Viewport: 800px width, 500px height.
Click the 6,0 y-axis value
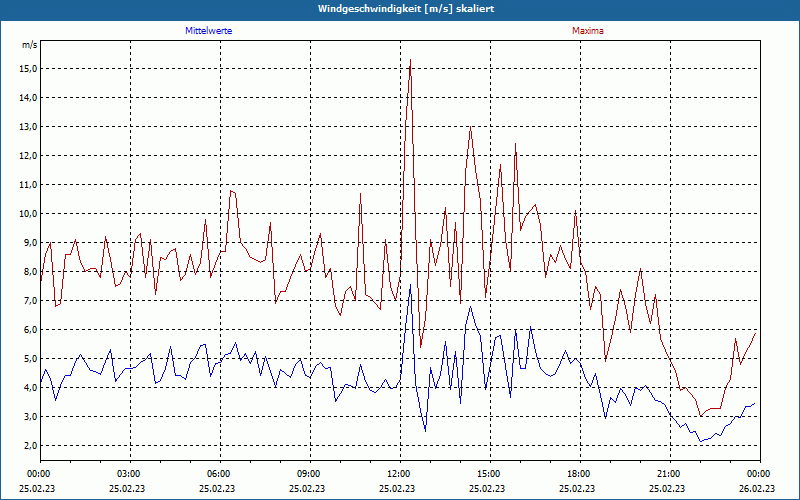click(x=30, y=330)
